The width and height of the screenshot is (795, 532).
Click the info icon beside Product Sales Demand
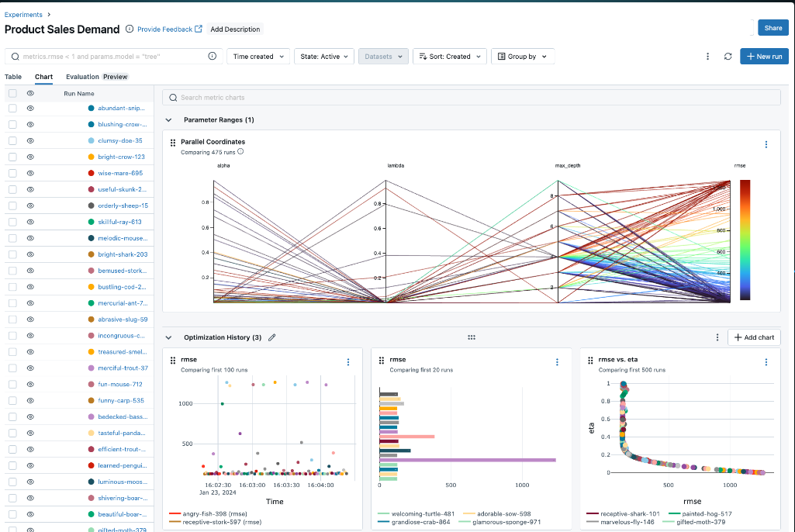[x=130, y=29]
